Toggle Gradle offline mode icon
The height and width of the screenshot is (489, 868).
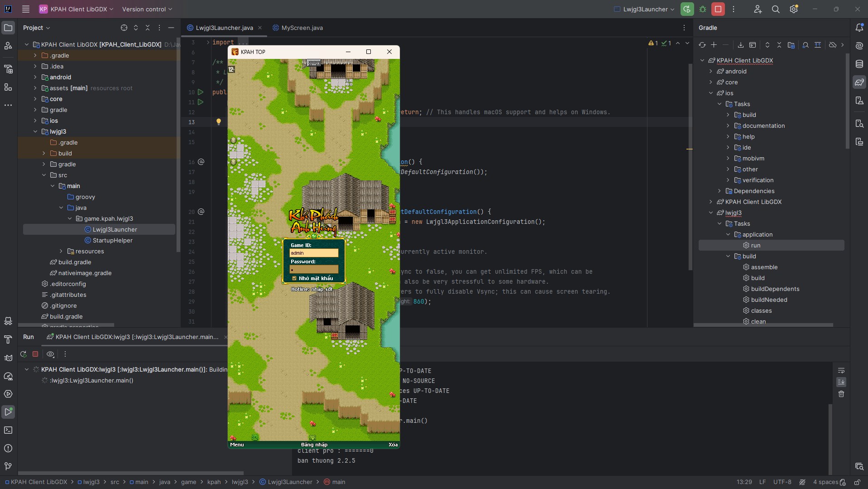click(833, 45)
